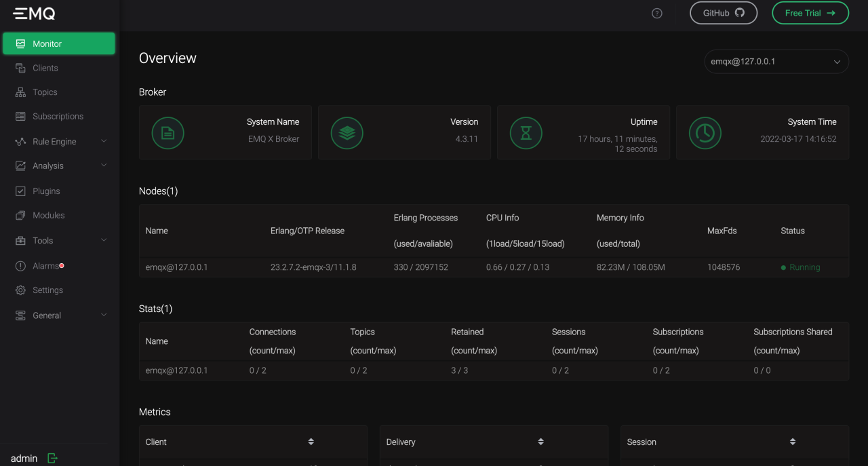
Task: Click the red Alarms notification dot
Action: point(62,266)
